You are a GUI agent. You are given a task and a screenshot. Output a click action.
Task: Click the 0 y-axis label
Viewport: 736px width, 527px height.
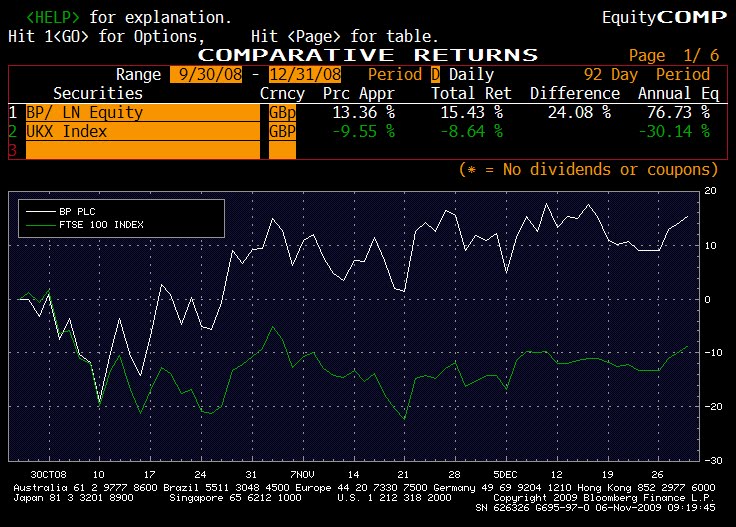pyautogui.click(x=708, y=299)
